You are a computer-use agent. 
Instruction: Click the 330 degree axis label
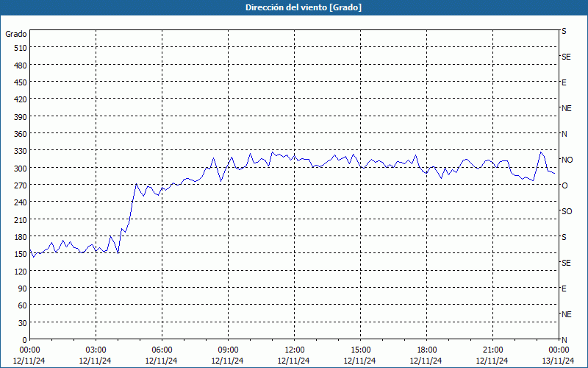pyautogui.click(x=21, y=151)
